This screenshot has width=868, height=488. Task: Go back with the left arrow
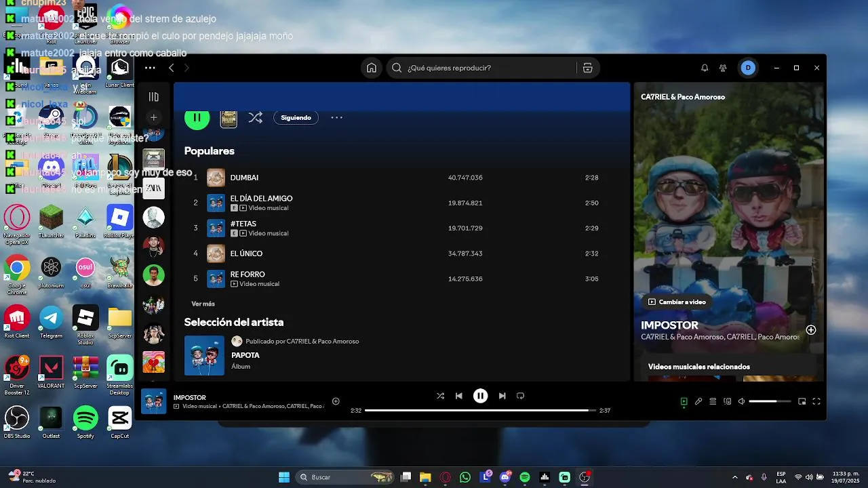[172, 68]
